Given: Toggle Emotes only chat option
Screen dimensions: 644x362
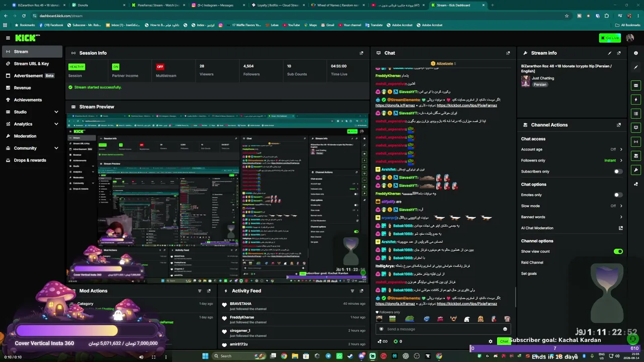Looking at the screenshot, I should click(618, 195).
